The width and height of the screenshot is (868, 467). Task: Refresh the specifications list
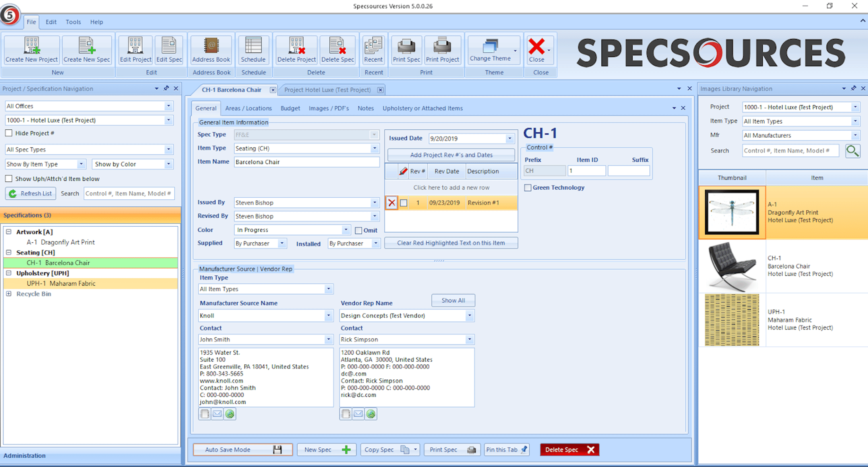tap(30, 193)
